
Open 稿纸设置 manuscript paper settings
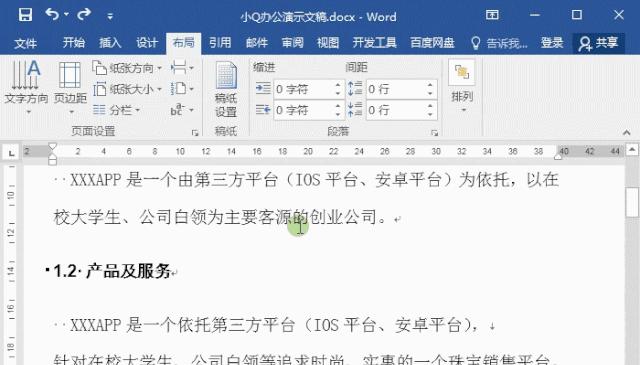coord(226,90)
